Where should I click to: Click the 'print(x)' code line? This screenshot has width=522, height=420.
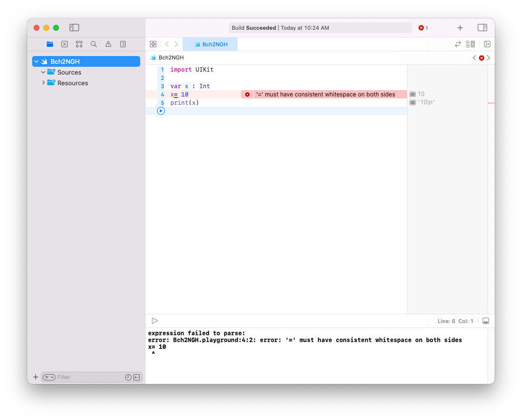tap(185, 103)
